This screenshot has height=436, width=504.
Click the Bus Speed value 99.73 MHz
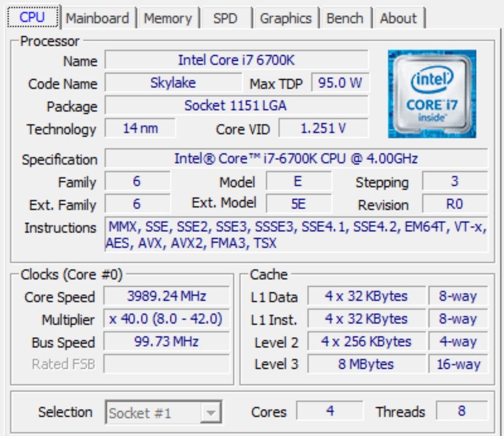(166, 341)
